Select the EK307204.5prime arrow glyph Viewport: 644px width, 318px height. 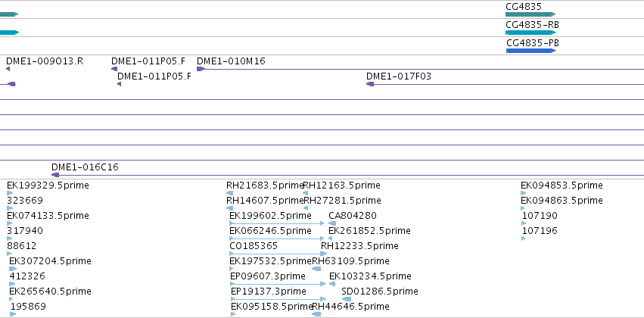coord(13,269)
